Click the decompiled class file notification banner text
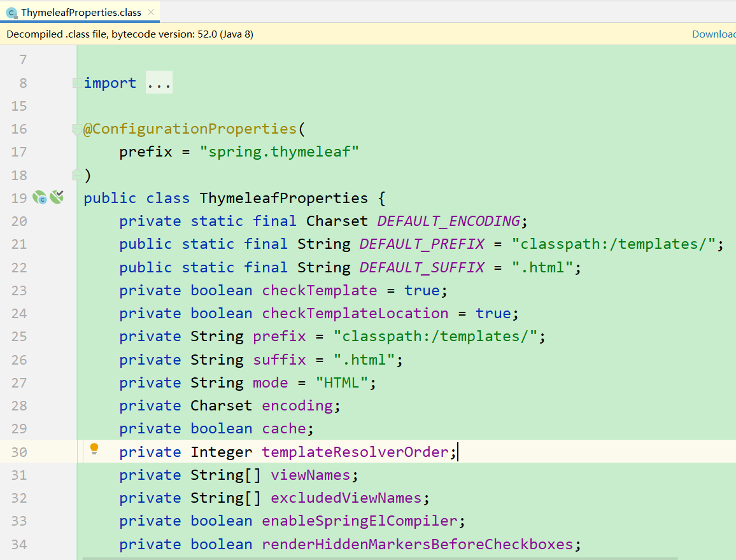 point(130,34)
